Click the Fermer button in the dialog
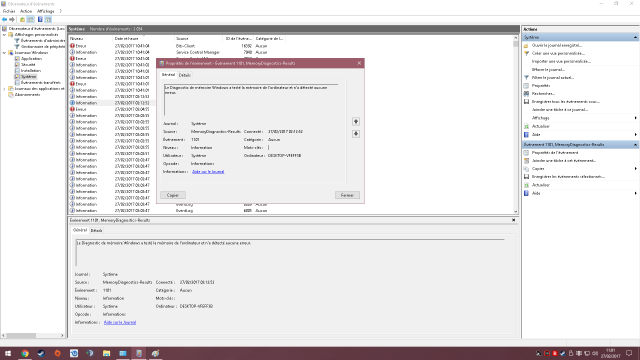The width and height of the screenshot is (640, 360). (347, 195)
